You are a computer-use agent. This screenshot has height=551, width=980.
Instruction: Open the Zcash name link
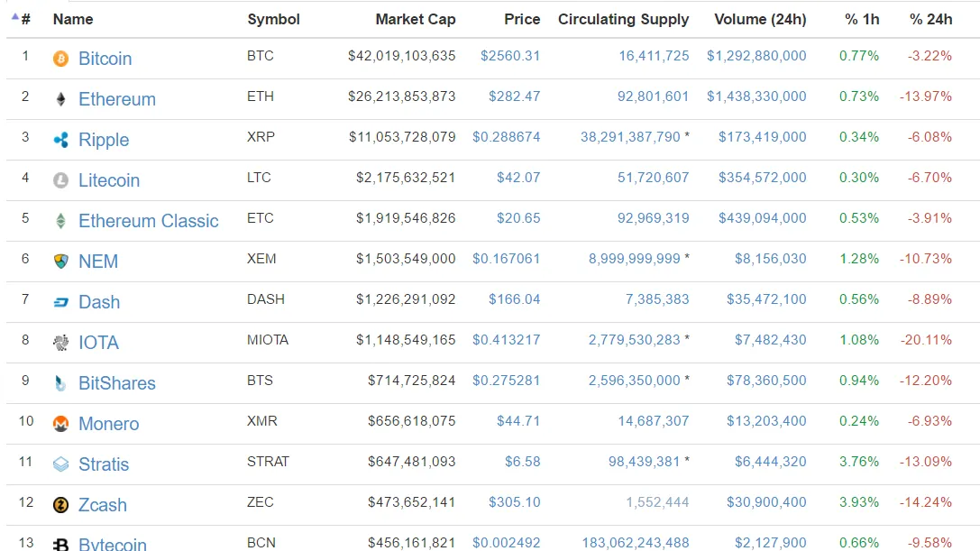[103, 505]
